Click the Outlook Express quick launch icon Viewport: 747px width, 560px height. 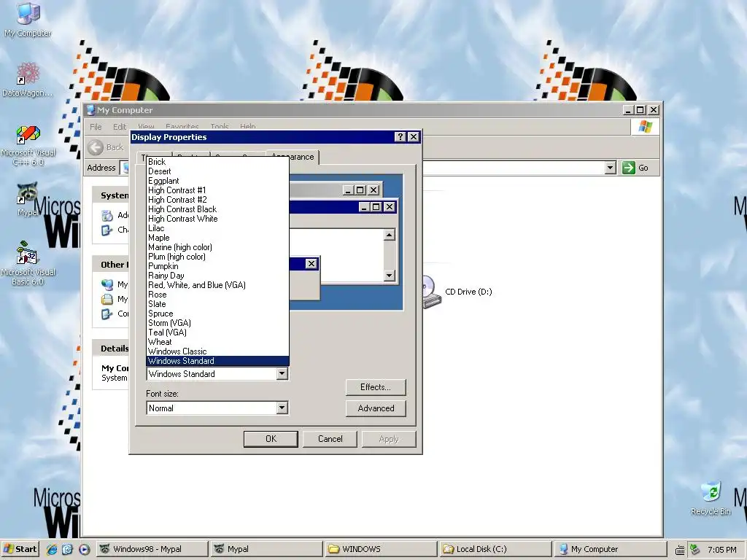pos(67,549)
